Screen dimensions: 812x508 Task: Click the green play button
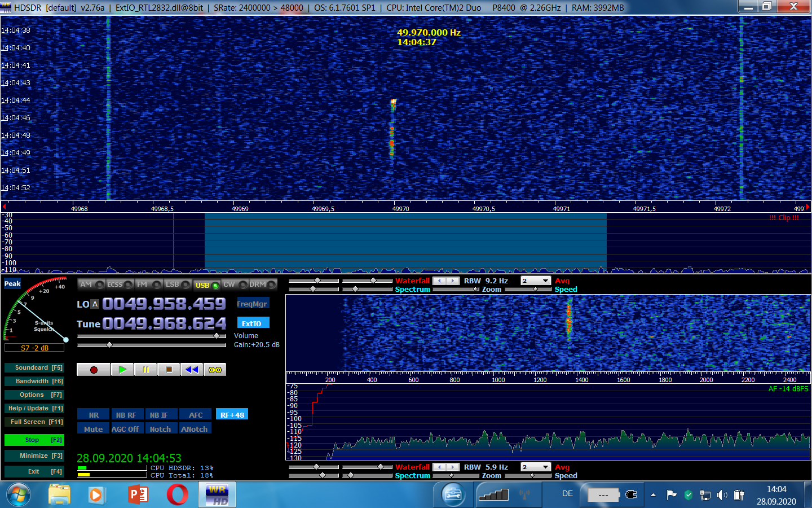coord(122,370)
